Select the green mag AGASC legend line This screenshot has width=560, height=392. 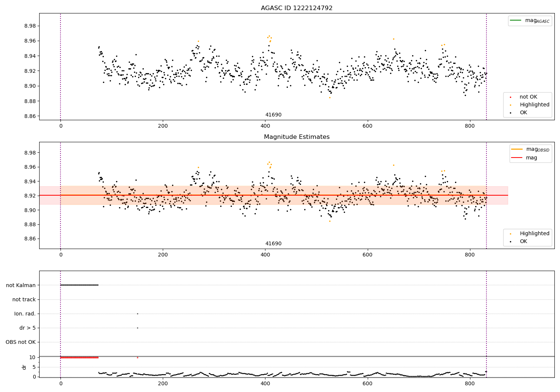[516, 20]
